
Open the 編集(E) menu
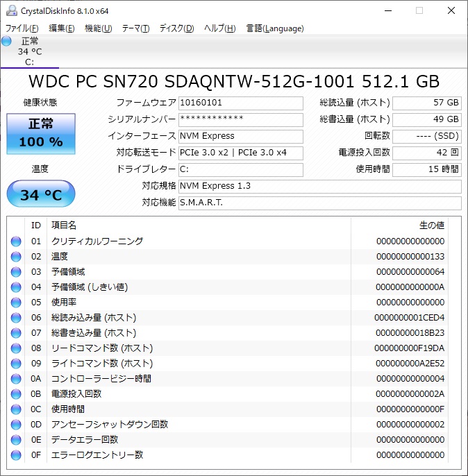coord(61,28)
